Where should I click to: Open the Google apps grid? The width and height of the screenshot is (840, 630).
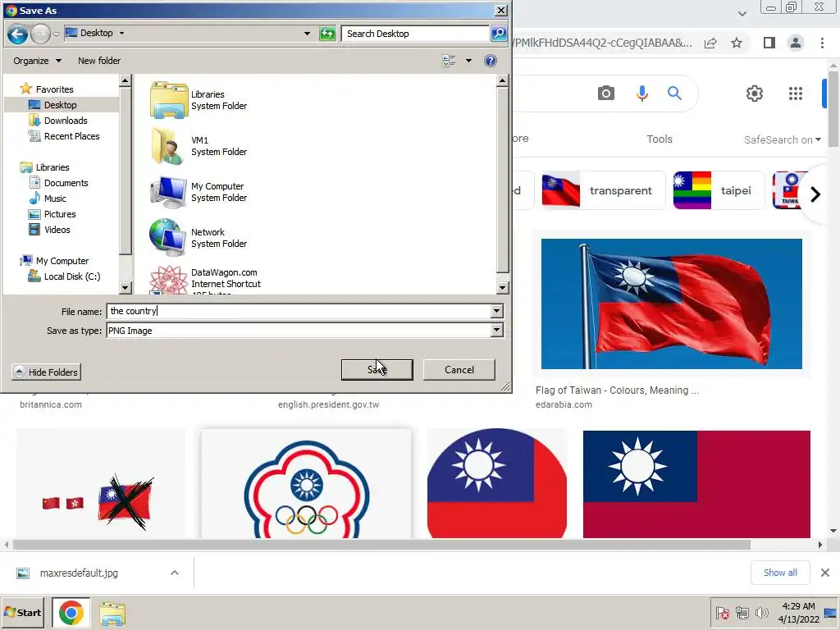(x=796, y=94)
